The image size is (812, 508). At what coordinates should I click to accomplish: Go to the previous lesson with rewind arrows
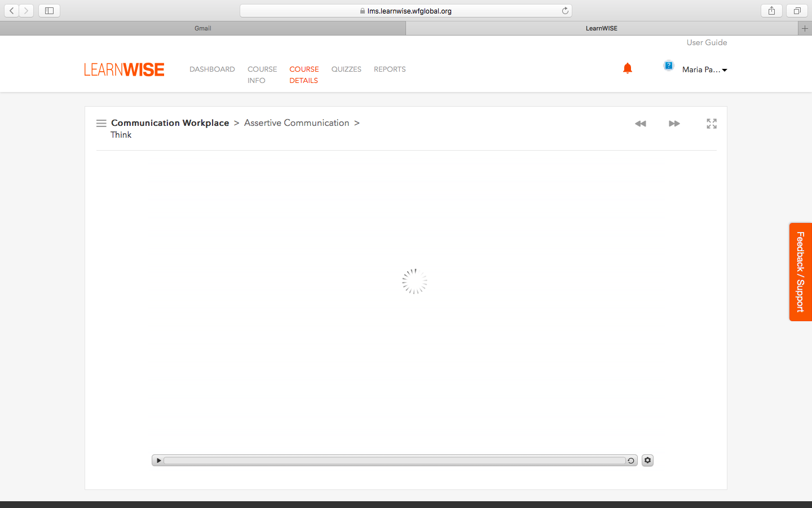(x=640, y=124)
